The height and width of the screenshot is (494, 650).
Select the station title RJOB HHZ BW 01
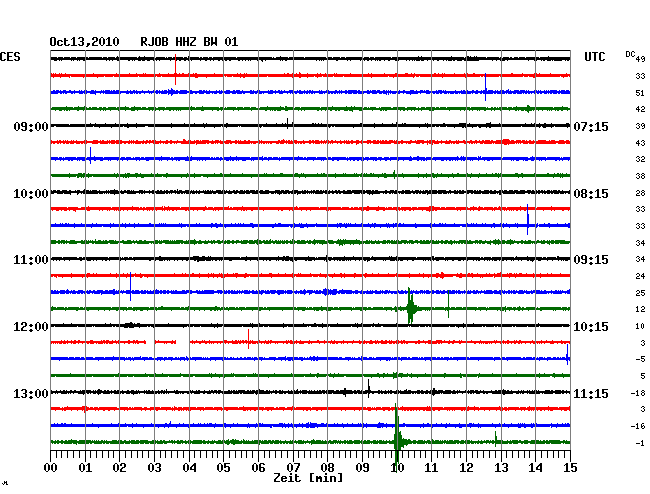coord(189,42)
